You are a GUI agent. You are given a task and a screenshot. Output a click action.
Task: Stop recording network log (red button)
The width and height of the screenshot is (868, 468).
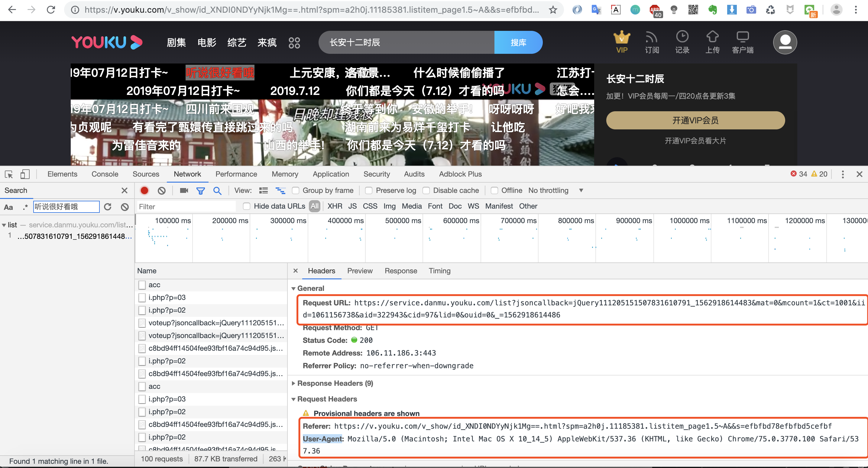point(144,190)
